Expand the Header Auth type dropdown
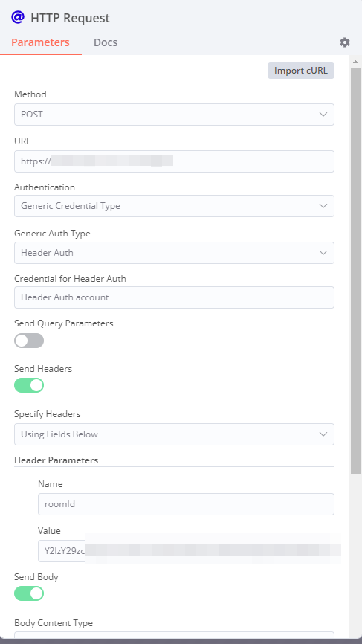Viewport: 362px width, 644px height. (174, 253)
